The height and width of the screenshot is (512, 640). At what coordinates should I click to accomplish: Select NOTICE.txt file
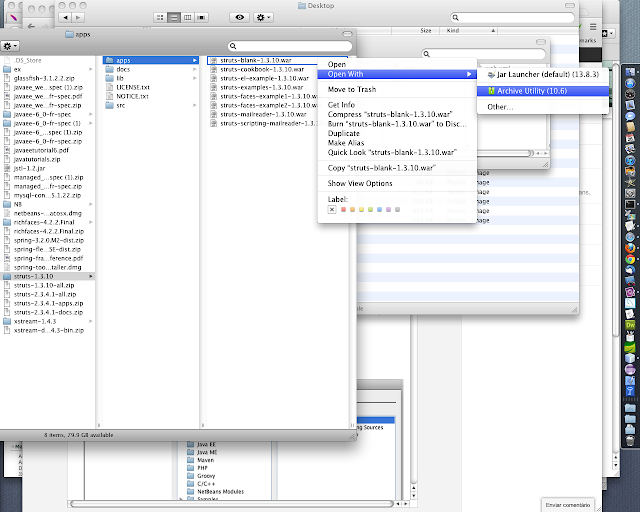click(151, 96)
